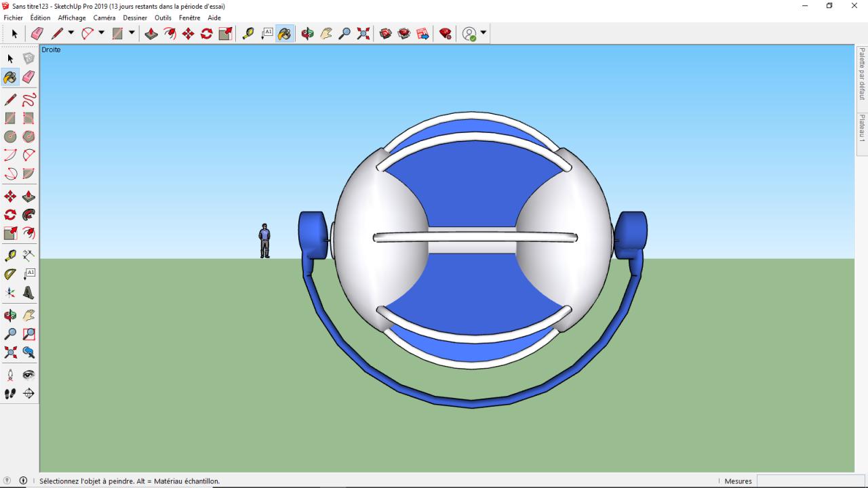868x488 pixels.
Task: Open the Caméra menu
Action: pyautogui.click(x=104, y=18)
